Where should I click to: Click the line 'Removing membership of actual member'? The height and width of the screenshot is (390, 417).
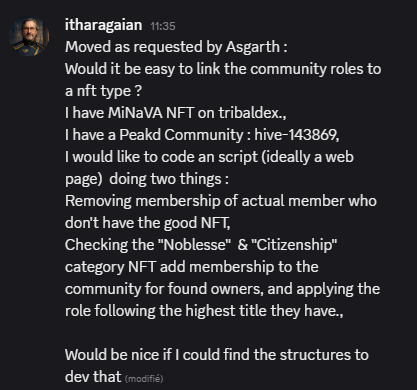[x=221, y=201]
